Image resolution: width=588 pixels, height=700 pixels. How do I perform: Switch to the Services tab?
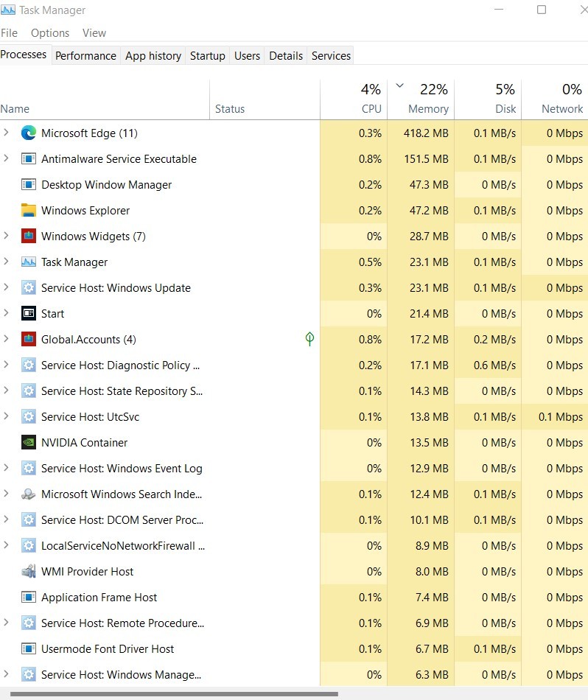[331, 56]
